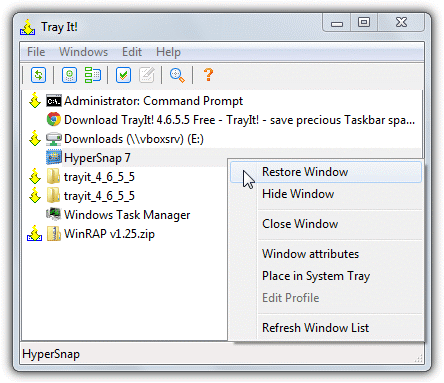Select the Windows Task Manager entry

click(x=127, y=215)
